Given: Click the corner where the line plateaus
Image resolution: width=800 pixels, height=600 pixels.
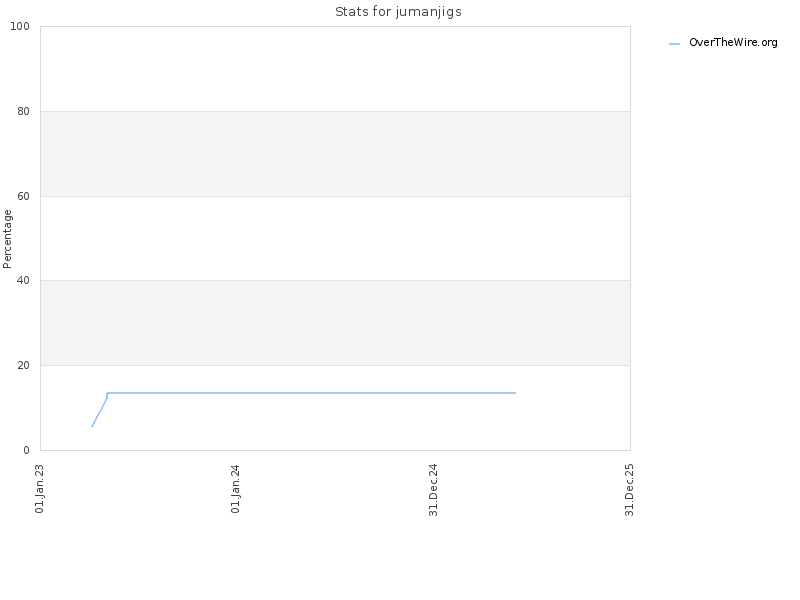Looking at the screenshot, I should (x=107, y=393).
